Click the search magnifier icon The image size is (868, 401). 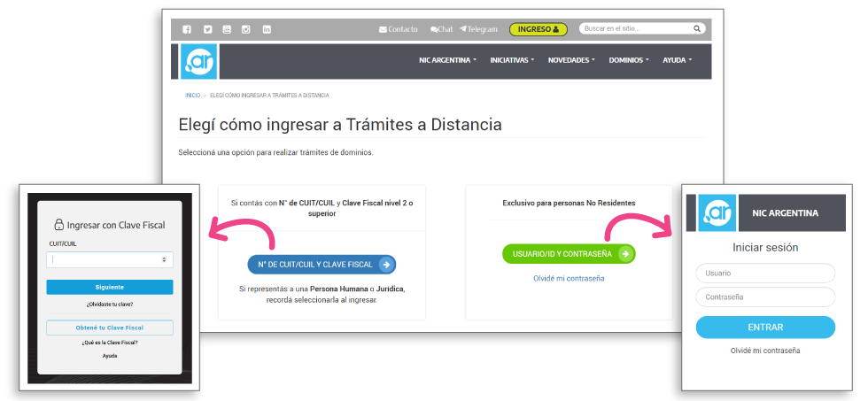[697, 28]
